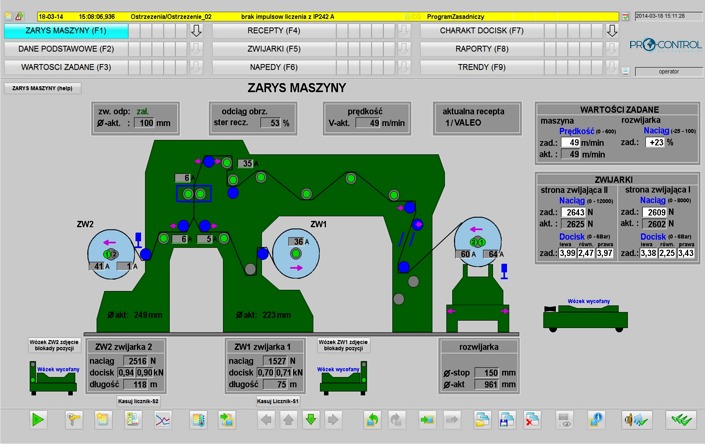Expand down arrow beside ZARYS MASZYNY (F1)
Screen dimensions: 705x444
click(196, 31)
